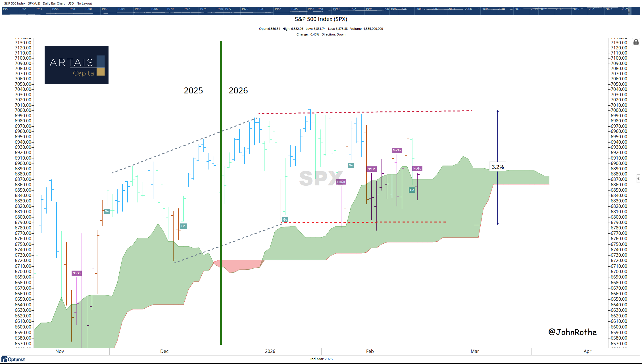Click the S&P 500 Index (SPX) title
Image resolution: width=642 pixels, height=364 pixels.
point(321,19)
